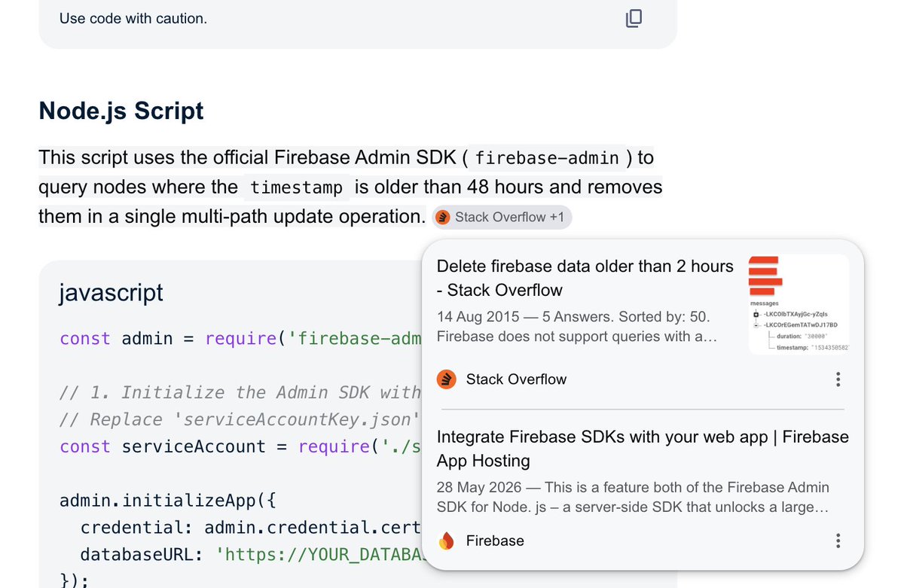The image size is (904, 588).
Task: Click the 'Use code with caution.' text
Action: tap(133, 18)
